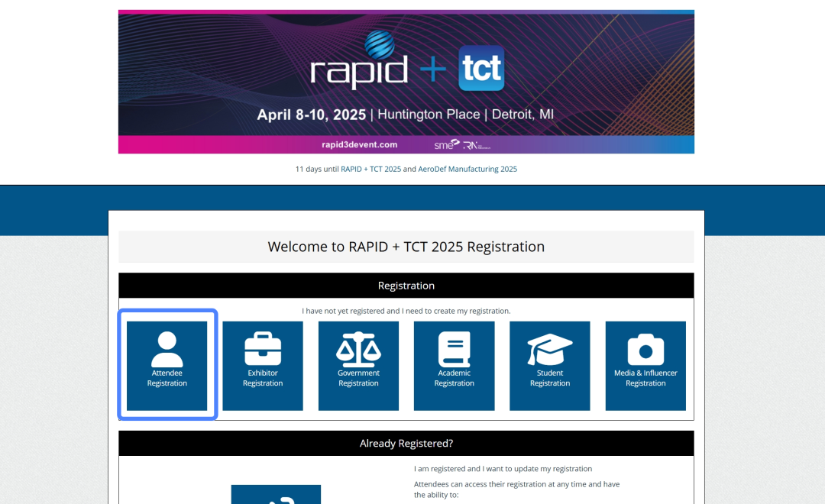Click the "Government Registration" text label
This screenshot has height=504, width=825.
coord(358,378)
